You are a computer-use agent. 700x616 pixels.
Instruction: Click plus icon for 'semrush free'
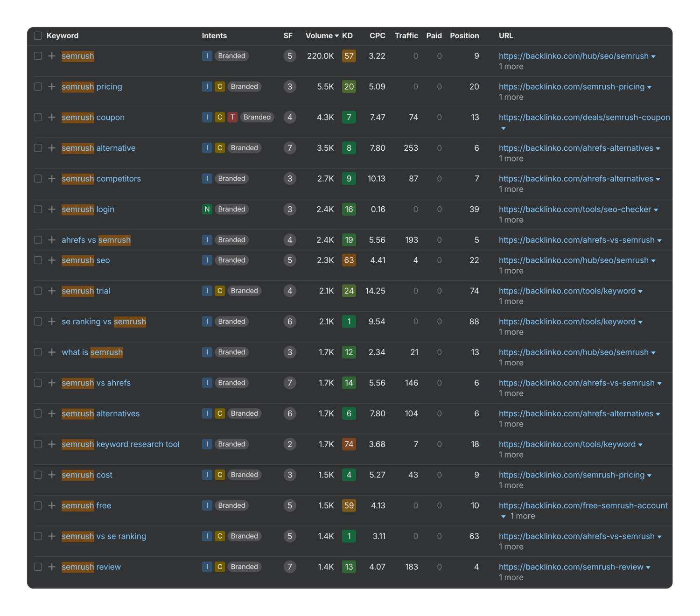(x=52, y=505)
